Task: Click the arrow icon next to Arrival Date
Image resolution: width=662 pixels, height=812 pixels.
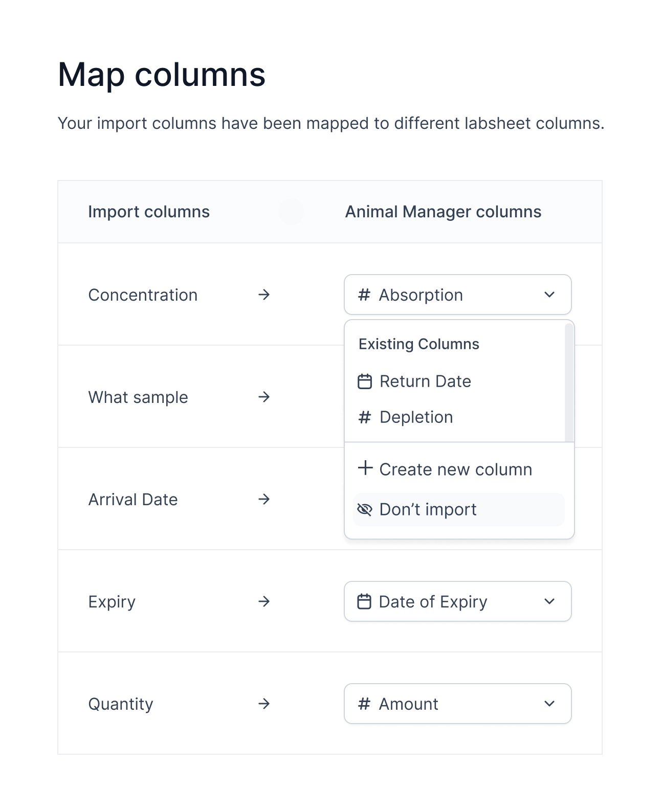Action: [264, 499]
